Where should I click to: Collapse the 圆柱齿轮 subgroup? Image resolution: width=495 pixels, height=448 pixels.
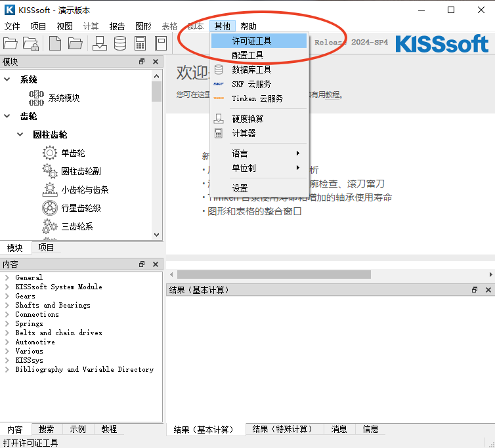(x=20, y=134)
